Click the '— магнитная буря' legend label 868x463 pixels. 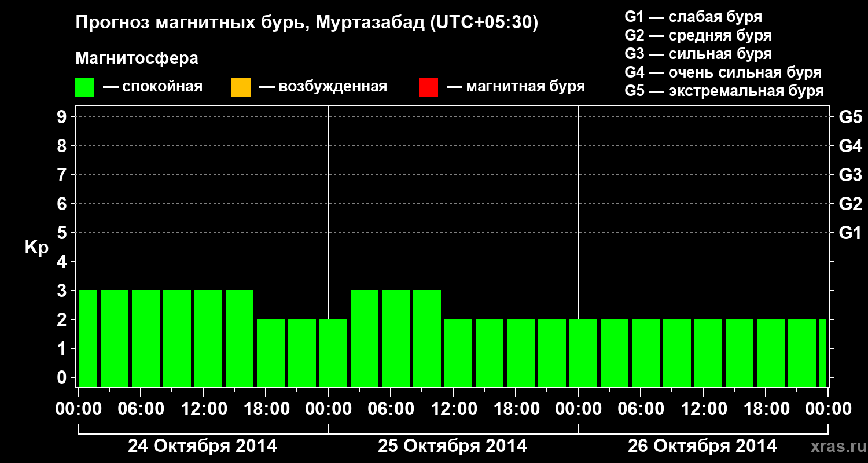click(x=516, y=87)
